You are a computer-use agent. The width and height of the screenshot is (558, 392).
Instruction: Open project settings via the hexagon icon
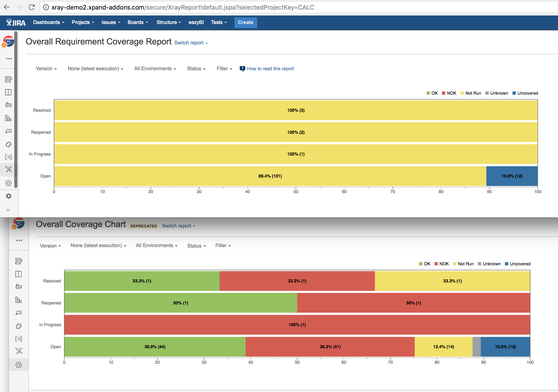8,183
